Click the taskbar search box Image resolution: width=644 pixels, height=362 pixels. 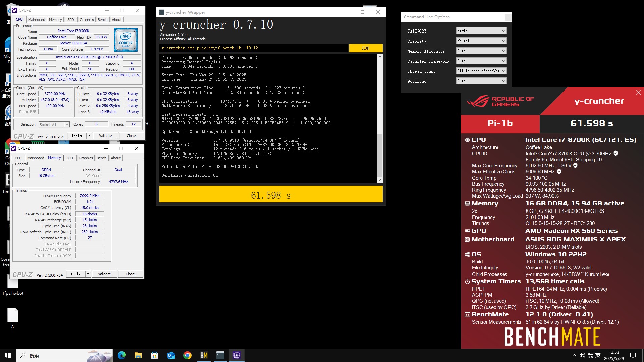click(x=64, y=355)
